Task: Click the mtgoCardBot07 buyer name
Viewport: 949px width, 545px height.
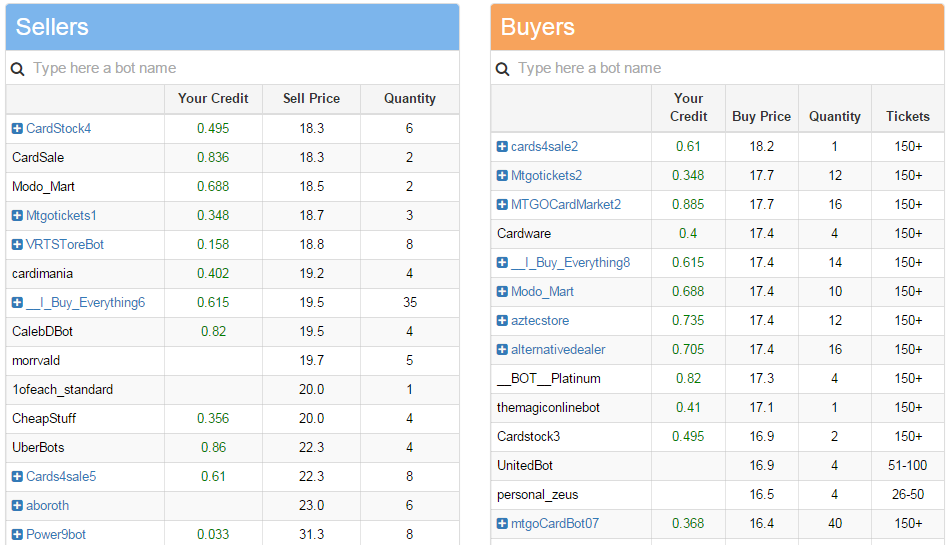Action: coord(555,524)
